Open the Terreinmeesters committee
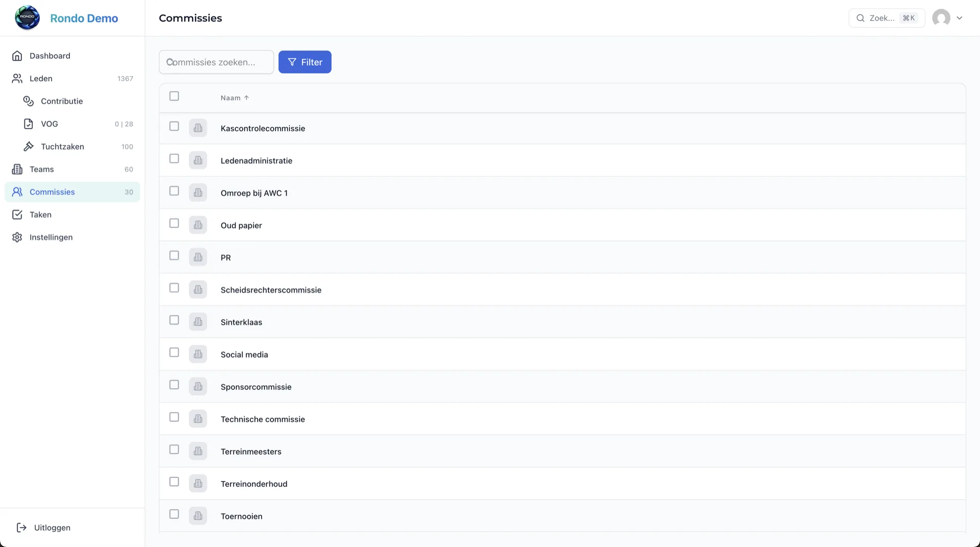980x547 pixels. point(251,451)
